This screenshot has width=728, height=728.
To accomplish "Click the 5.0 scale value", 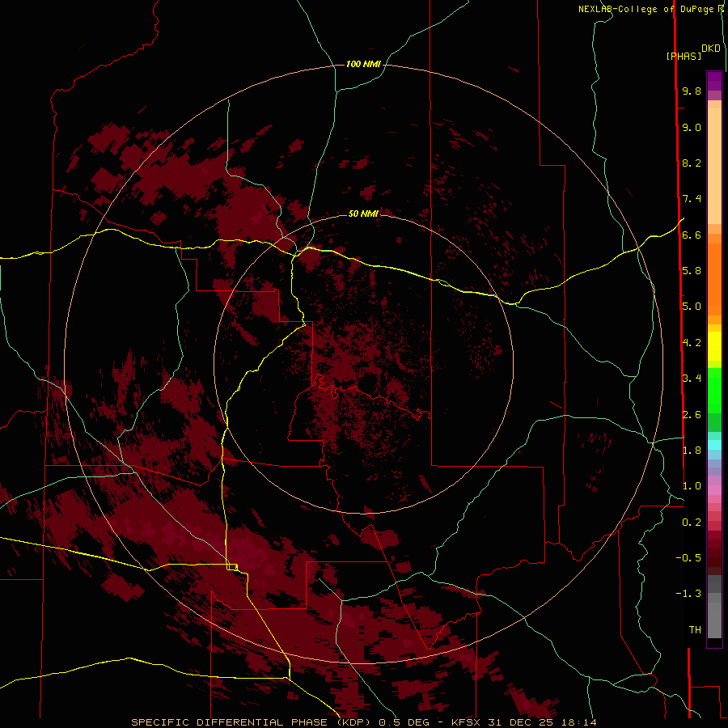I will tap(692, 307).
